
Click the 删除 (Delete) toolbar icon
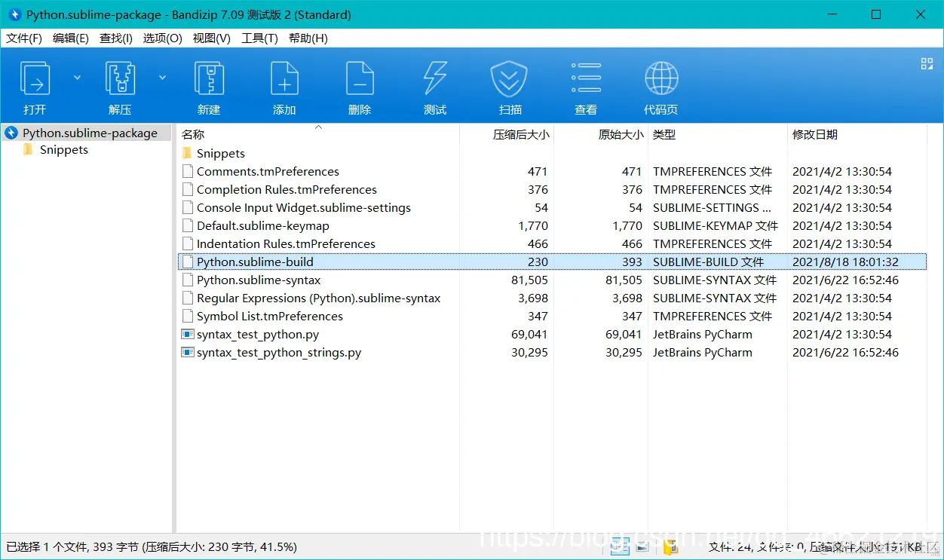click(360, 79)
